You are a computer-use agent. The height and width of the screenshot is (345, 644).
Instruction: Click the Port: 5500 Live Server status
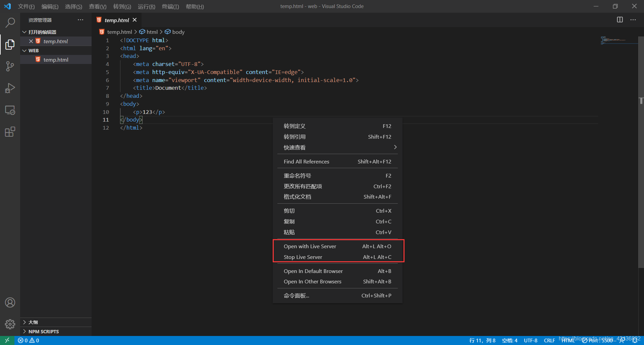pyautogui.click(x=597, y=340)
